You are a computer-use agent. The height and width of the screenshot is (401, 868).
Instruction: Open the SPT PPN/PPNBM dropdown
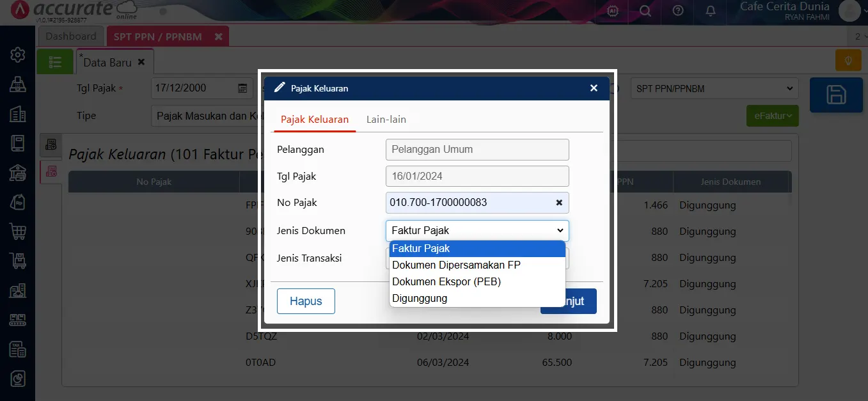point(714,88)
